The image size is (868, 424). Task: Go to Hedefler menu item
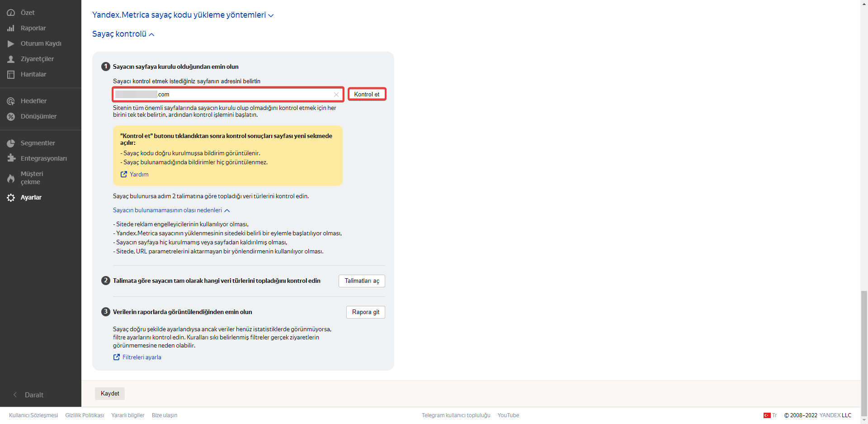[33, 101]
